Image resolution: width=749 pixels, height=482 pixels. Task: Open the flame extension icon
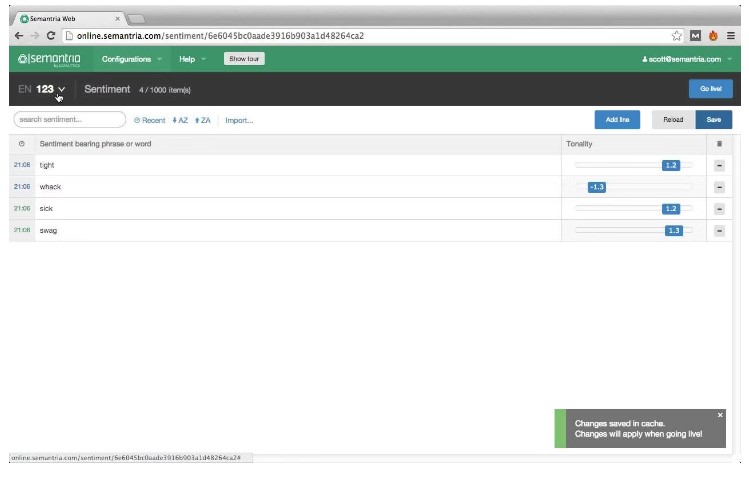[x=713, y=36]
